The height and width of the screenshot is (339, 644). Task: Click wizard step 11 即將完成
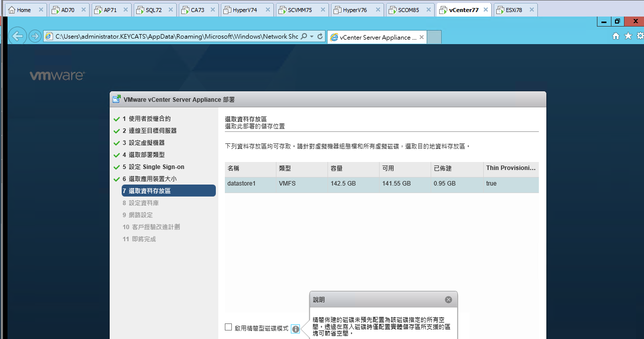(x=139, y=239)
